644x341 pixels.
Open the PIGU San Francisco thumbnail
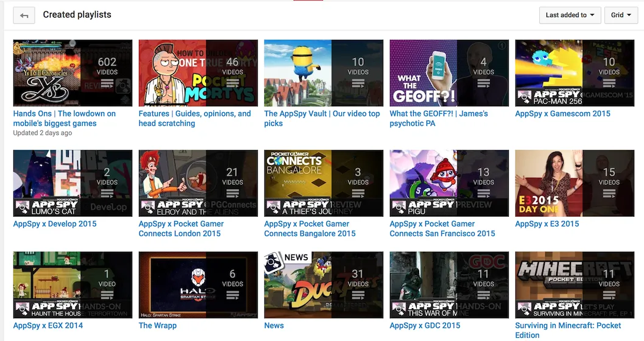click(x=449, y=183)
